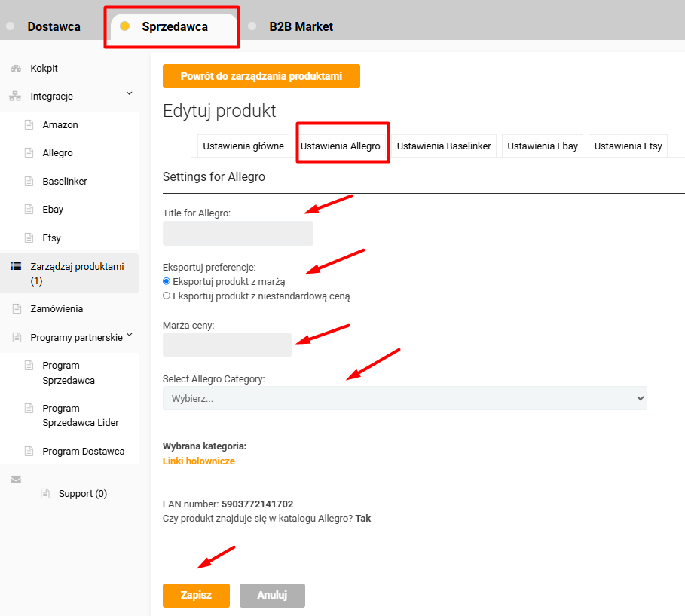Click the Kokpit dashboard icon
Screen dimensions: 685x616
16,69
